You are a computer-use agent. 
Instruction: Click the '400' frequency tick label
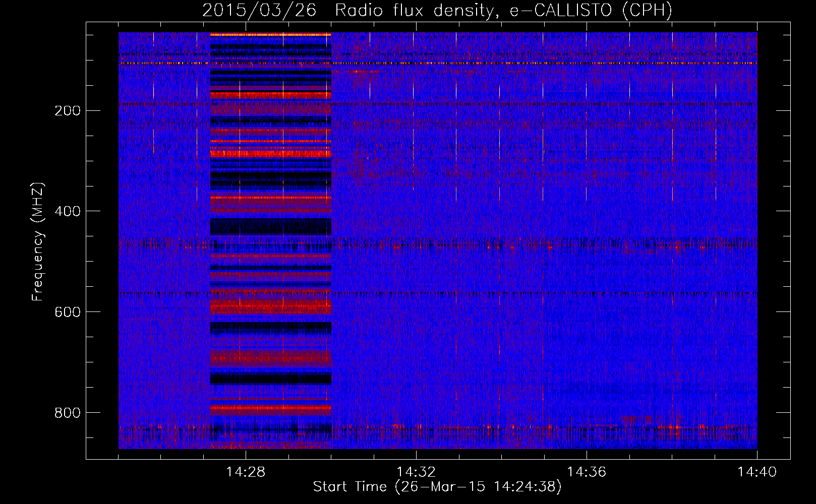(x=68, y=211)
